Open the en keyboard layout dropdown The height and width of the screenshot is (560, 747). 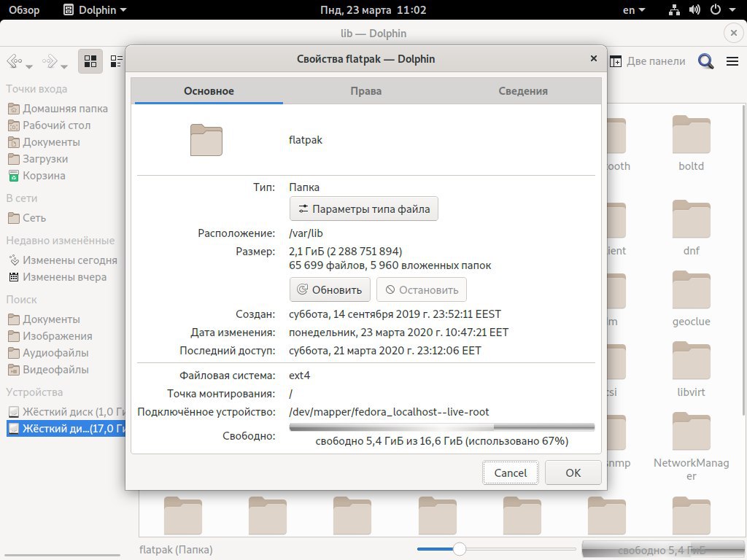point(634,10)
